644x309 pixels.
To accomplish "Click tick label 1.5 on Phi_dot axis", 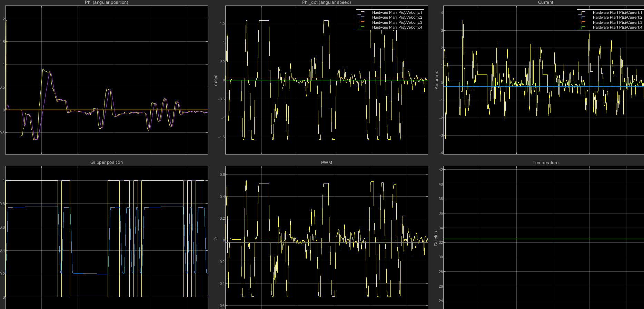I will coord(222,23).
